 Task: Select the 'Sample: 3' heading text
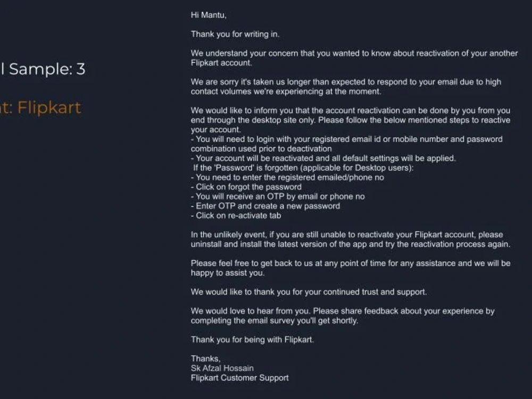click(x=47, y=69)
